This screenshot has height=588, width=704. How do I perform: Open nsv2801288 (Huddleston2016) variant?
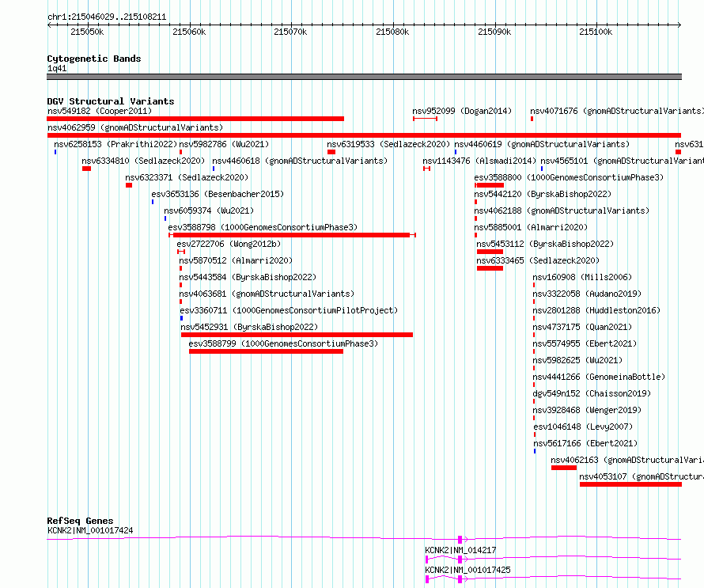pyautogui.click(x=596, y=310)
